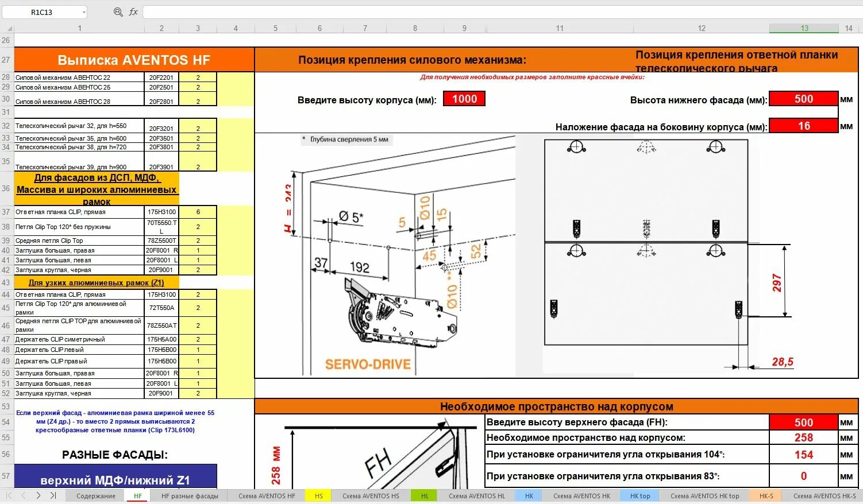Open the HF разные фасады sheet tab
Viewport: 863px width, 504px height.
point(190,496)
